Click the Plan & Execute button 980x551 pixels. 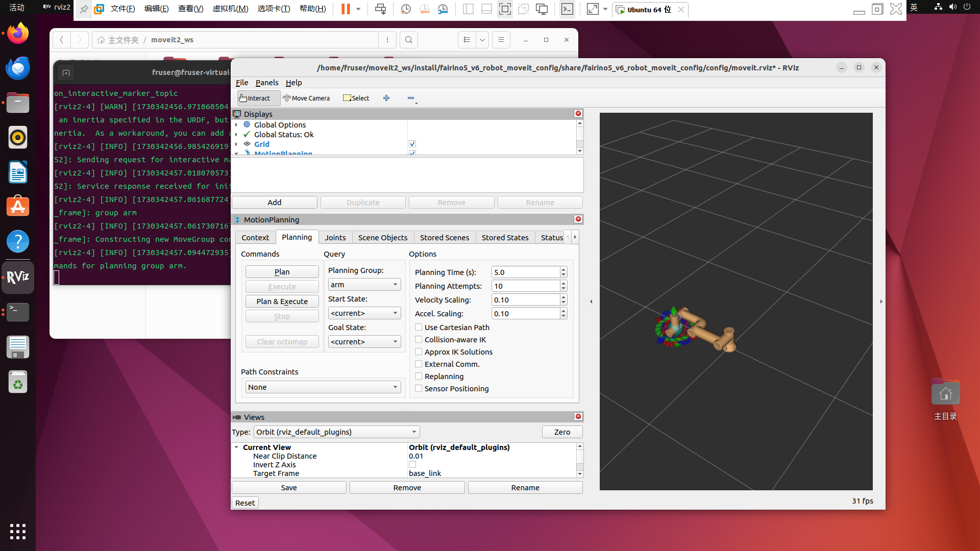click(282, 302)
